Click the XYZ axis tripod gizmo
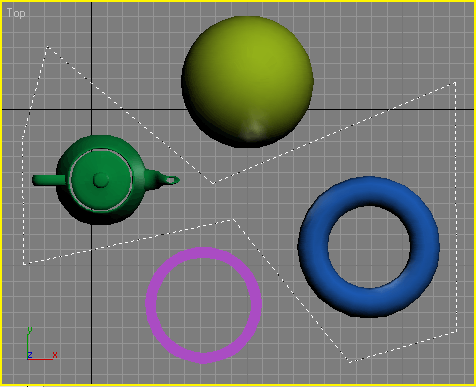The width and height of the screenshot is (476, 387). click(x=42, y=344)
